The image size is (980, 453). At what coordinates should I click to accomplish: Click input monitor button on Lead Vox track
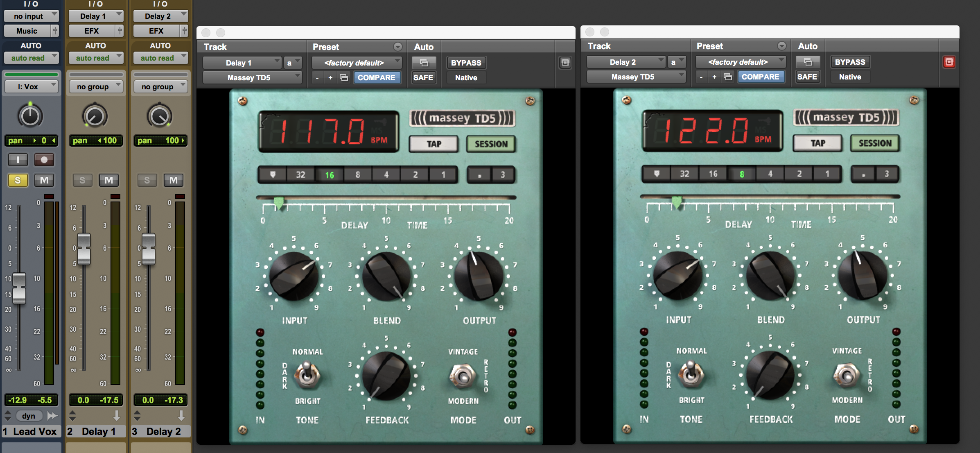pyautogui.click(x=18, y=160)
